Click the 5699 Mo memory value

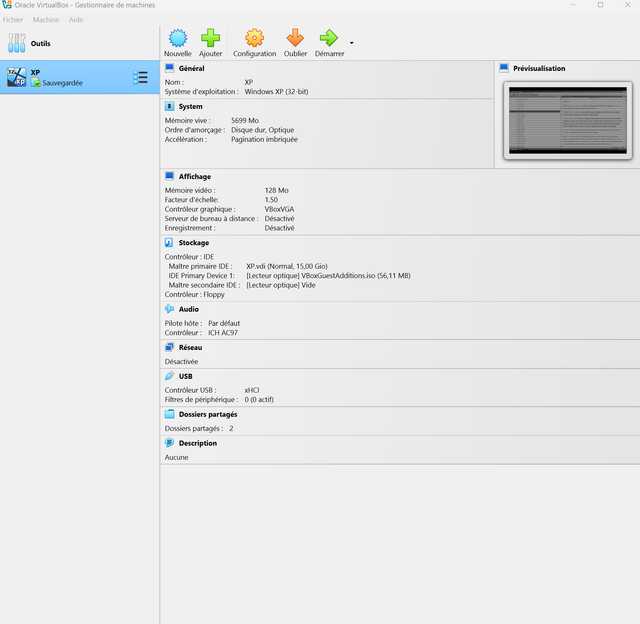click(245, 120)
